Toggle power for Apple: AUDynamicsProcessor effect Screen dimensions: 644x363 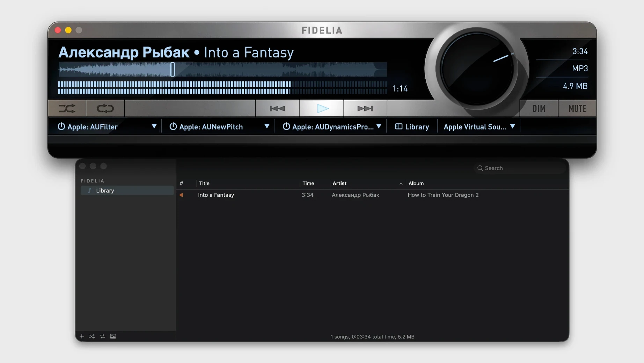(x=286, y=126)
